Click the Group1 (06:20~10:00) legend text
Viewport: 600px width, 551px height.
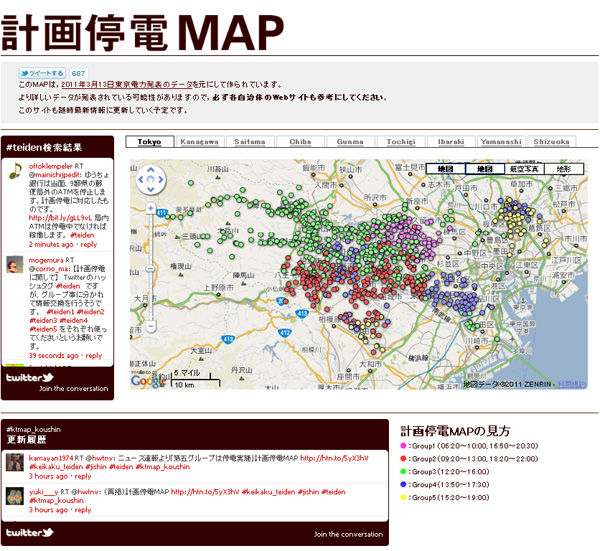(475, 446)
